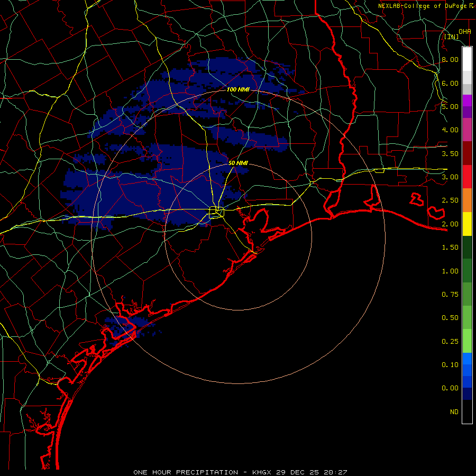The image size is (476, 476).
Task: Select the orange swatch in the legend bar
Action: coord(467,200)
